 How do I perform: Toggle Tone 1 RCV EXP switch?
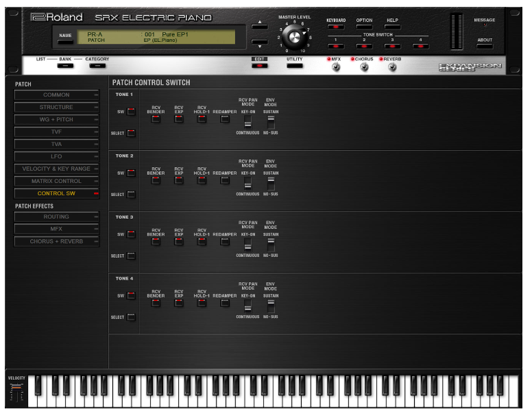[179, 119]
